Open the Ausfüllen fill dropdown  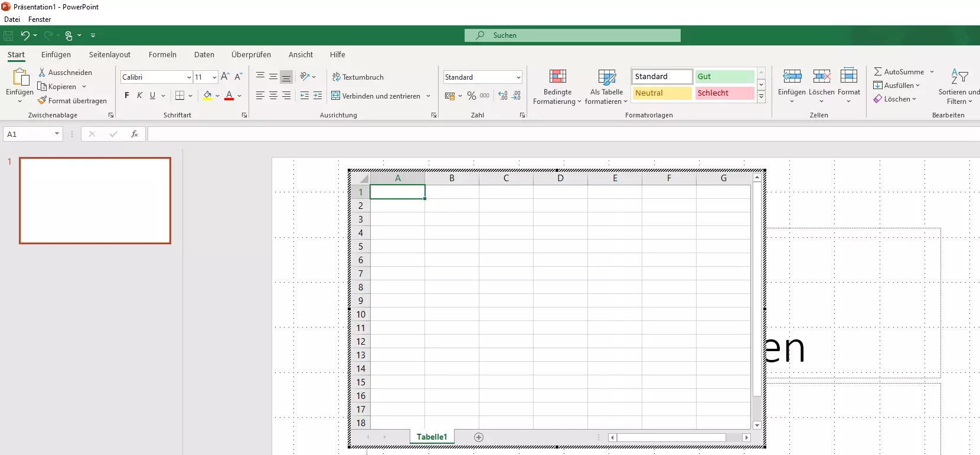pos(896,85)
